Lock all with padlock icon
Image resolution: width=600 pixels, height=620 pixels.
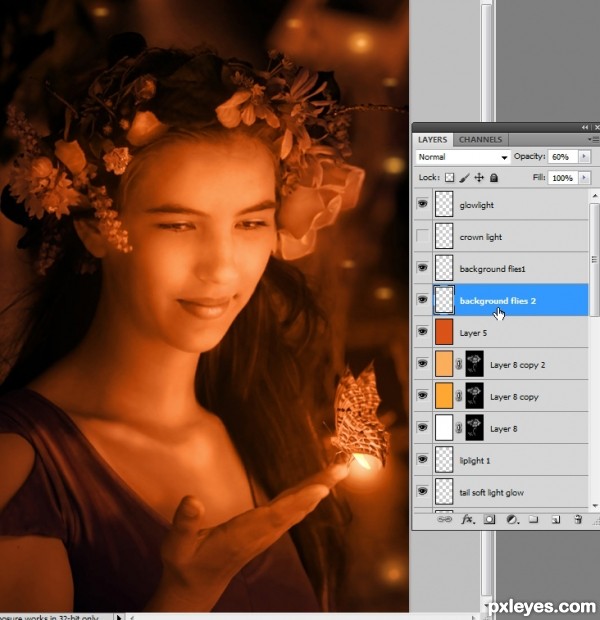494,178
